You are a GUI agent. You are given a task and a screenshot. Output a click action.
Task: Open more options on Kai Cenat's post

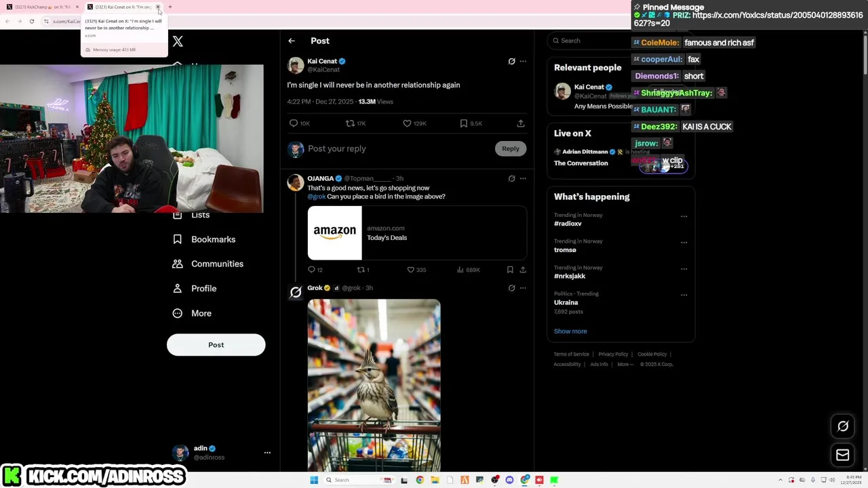[x=523, y=61]
